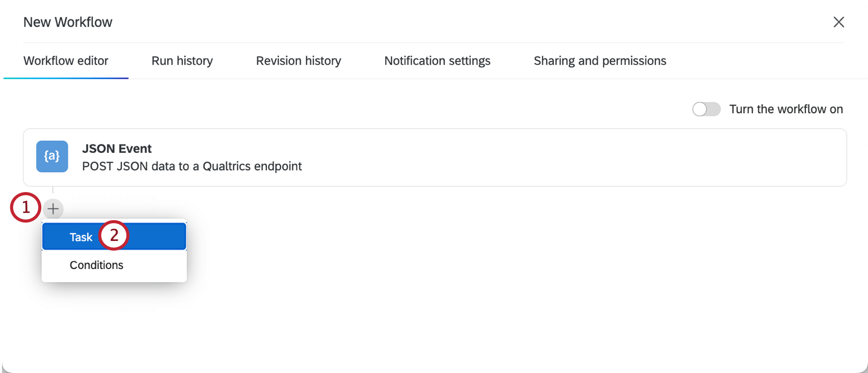Click the red step 1 marker

click(25, 207)
